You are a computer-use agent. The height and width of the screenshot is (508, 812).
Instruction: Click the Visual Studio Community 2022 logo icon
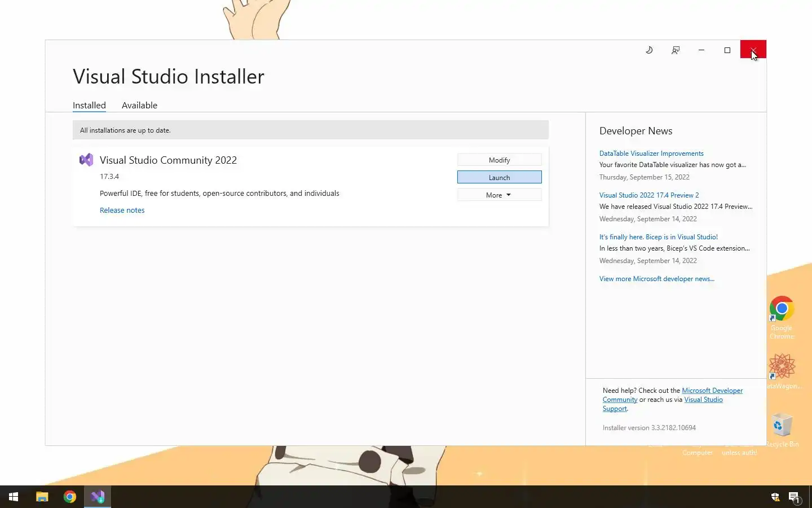(x=86, y=160)
